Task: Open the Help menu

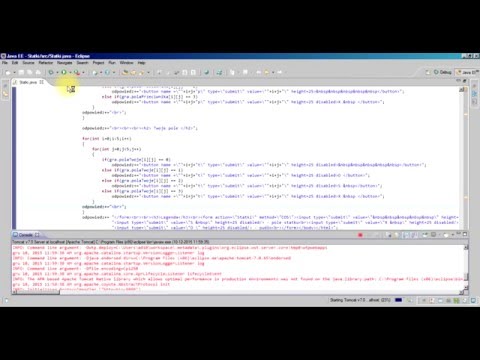Action: [x=142, y=63]
